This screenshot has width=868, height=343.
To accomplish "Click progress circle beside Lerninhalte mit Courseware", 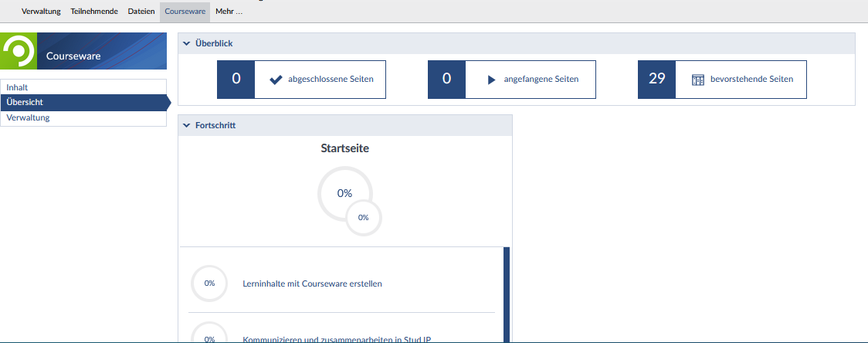I will 209,284.
